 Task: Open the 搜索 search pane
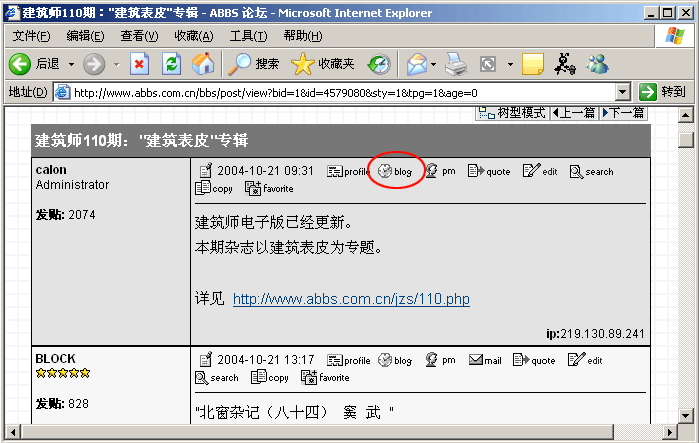click(253, 64)
